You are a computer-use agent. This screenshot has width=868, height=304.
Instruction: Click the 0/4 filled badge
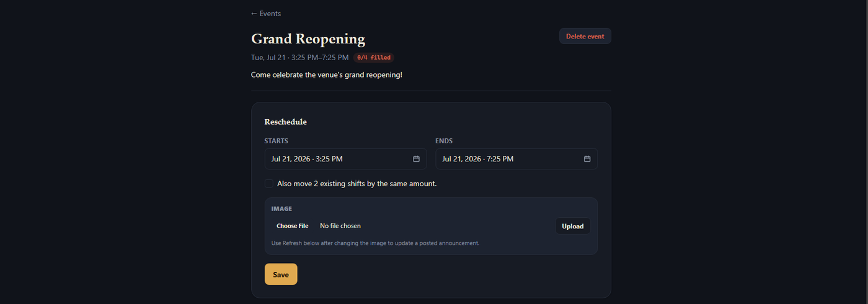click(x=374, y=58)
